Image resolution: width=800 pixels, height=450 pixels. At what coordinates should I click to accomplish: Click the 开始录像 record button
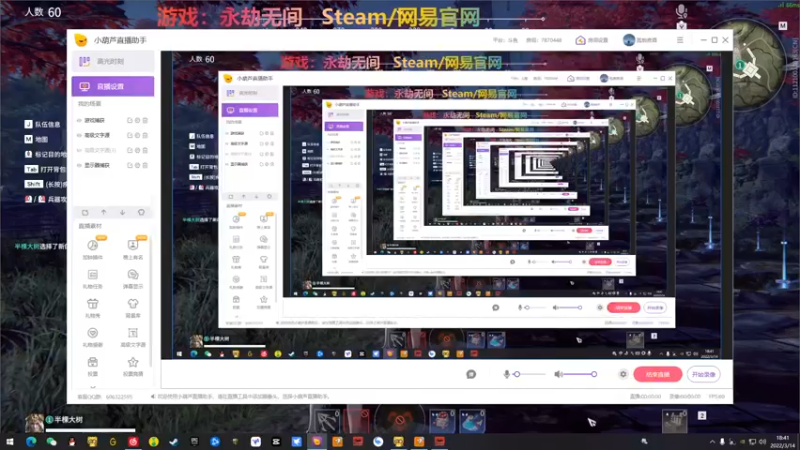(x=704, y=374)
